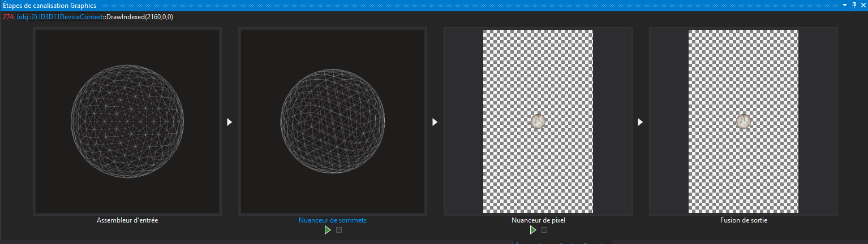Click the arrow after the vertex shader preview
Screen dimensions: 868x244
click(x=435, y=122)
